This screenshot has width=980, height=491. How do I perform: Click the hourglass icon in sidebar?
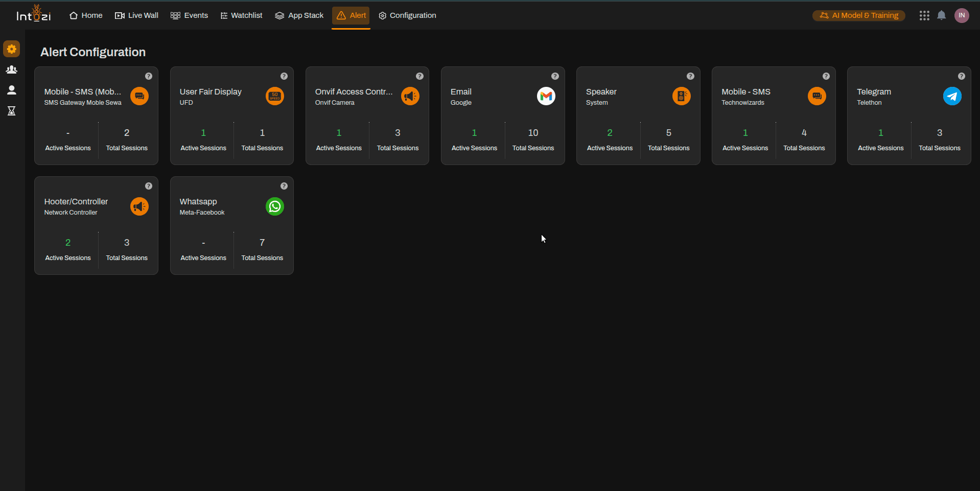tap(11, 111)
